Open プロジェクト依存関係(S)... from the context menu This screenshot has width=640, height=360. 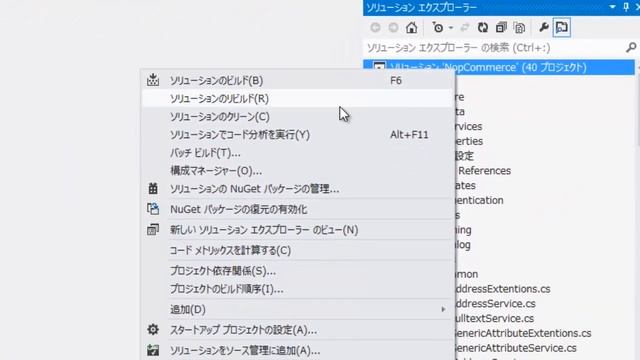pos(298,271)
